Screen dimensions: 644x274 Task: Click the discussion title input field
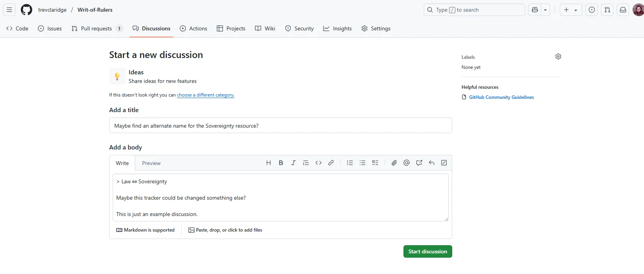(x=280, y=126)
